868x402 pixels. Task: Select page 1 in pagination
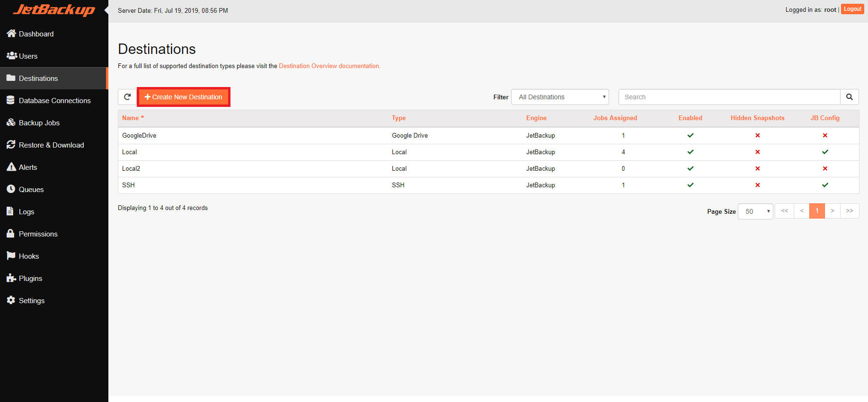817,211
